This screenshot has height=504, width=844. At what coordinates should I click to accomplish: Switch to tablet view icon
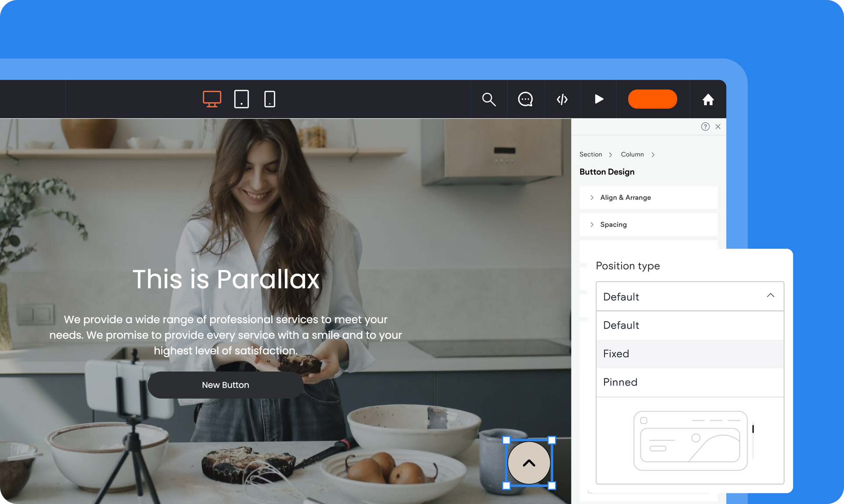241,98
